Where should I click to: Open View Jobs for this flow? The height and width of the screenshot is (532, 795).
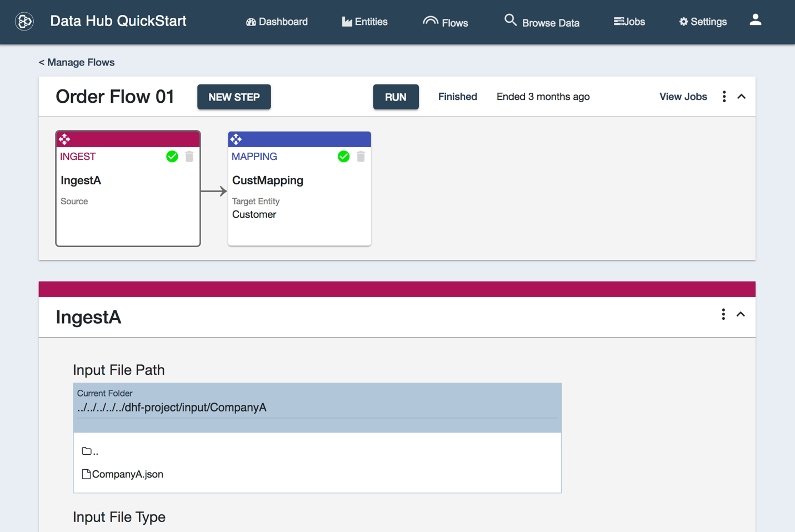(683, 96)
